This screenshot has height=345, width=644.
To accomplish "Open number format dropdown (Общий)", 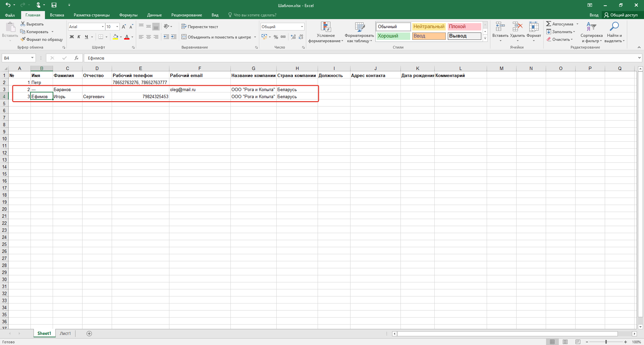I will click(302, 26).
